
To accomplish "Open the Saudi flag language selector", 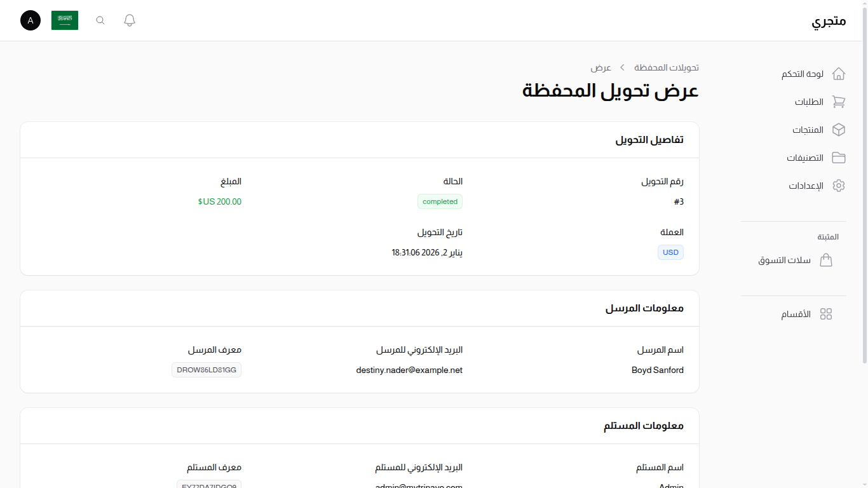I will (x=64, y=20).
